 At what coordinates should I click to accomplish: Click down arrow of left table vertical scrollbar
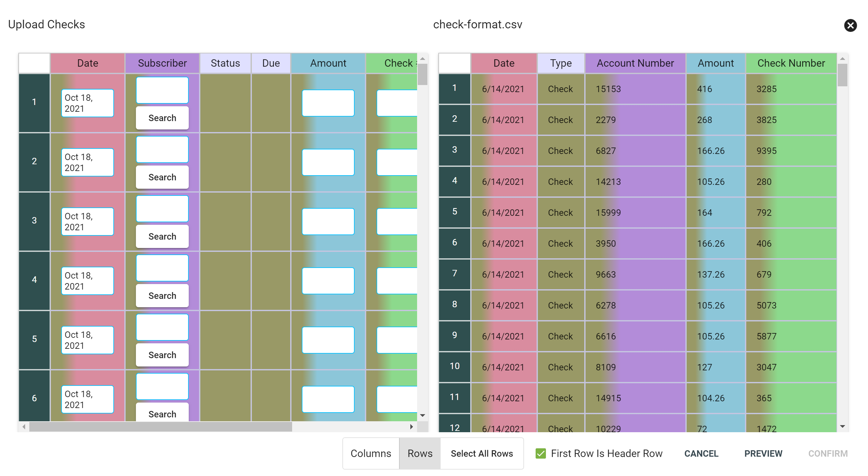click(422, 416)
